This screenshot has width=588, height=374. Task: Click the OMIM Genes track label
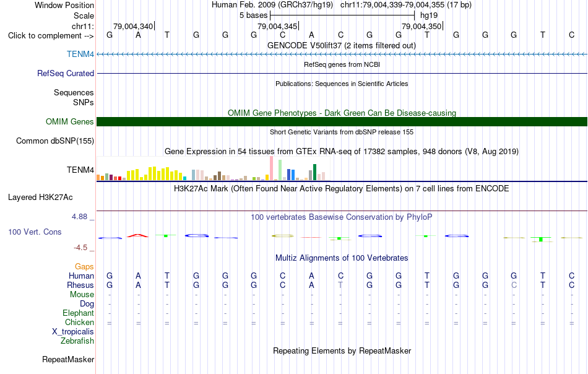pos(69,121)
